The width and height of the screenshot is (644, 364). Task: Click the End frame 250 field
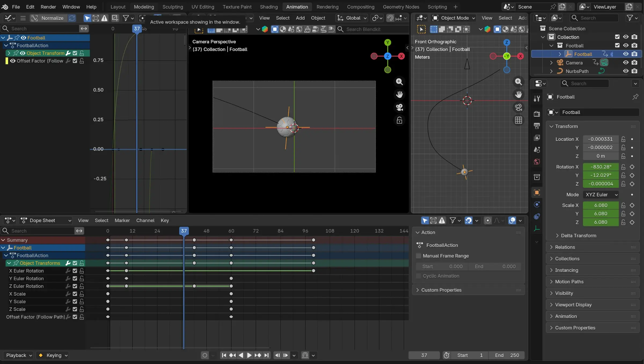pyautogui.click(x=507, y=355)
